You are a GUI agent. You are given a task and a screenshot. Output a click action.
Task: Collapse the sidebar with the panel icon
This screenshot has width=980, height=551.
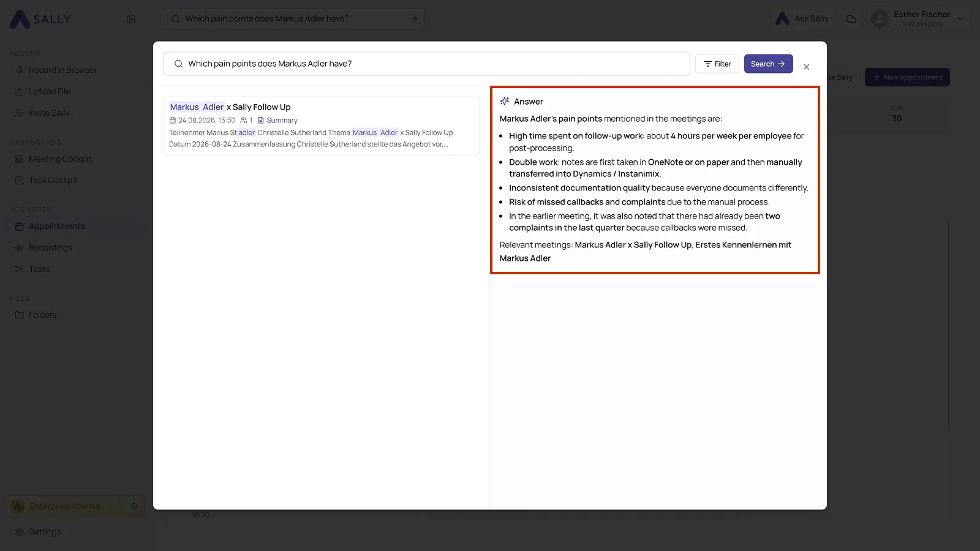131,19
